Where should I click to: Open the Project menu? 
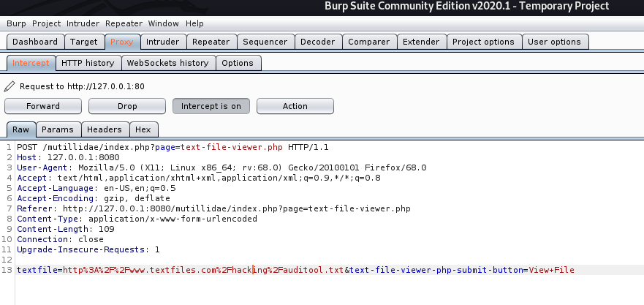pyautogui.click(x=46, y=23)
